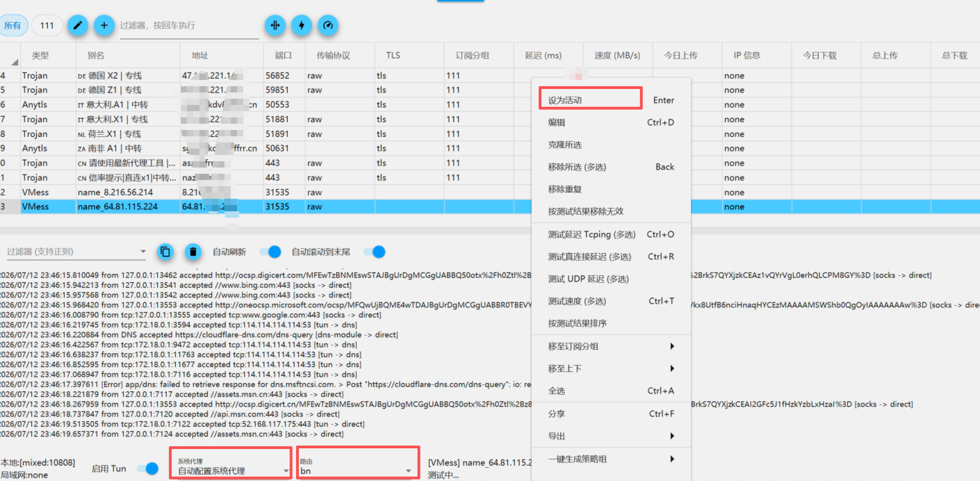Expand the 移至订阅分组 submenu
This screenshot has width=980, height=481.
(611, 346)
